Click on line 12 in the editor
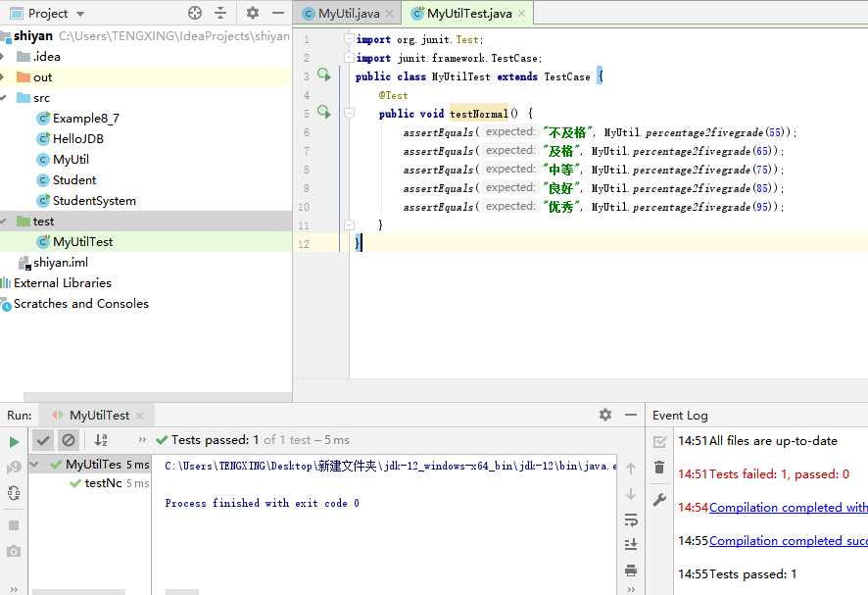This screenshot has width=868, height=595. [609, 243]
